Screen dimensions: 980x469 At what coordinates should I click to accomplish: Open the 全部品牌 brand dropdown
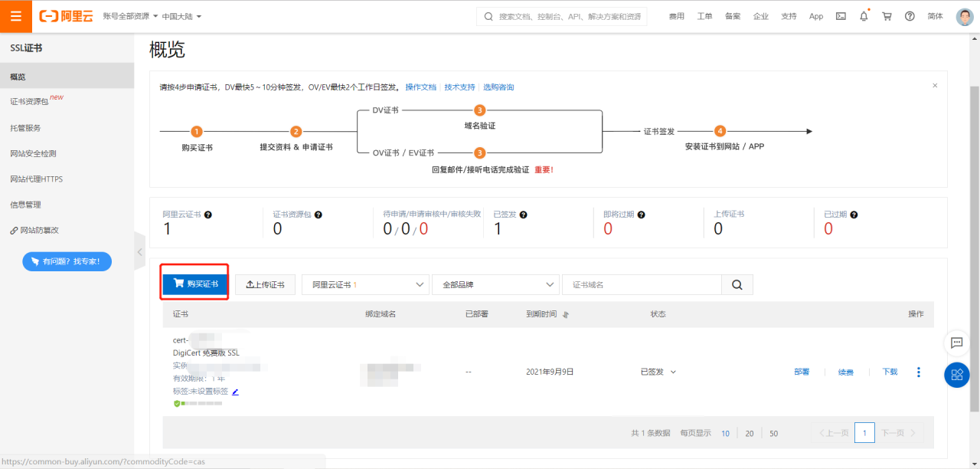(x=495, y=284)
